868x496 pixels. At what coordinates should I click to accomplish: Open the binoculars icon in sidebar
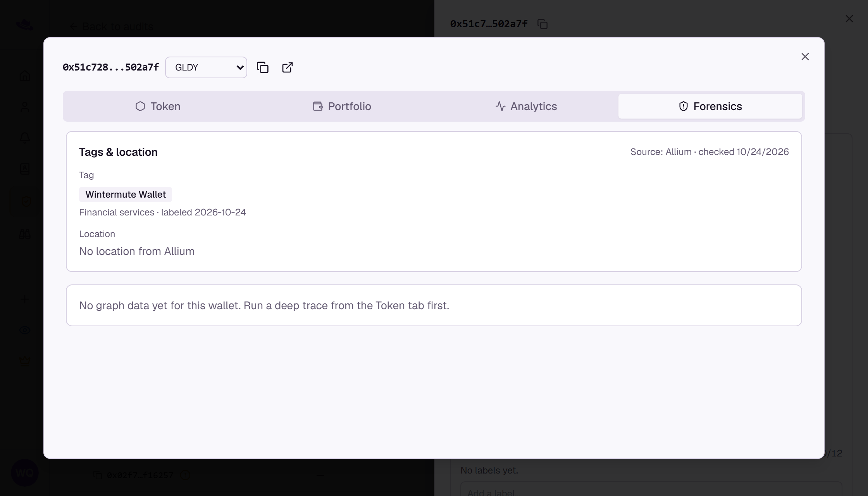pyautogui.click(x=25, y=234)
